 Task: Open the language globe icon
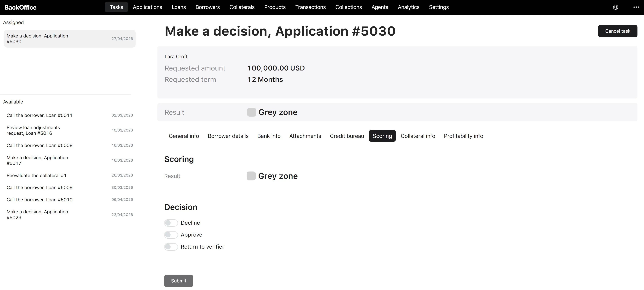[x=615, y=7]
